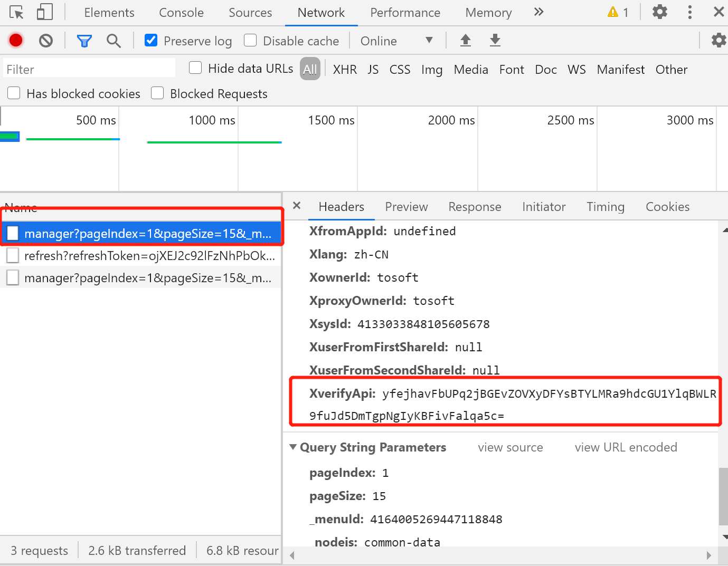Click the Name column header
Screen dimensions: 728x566
click(x=21, y=207)
